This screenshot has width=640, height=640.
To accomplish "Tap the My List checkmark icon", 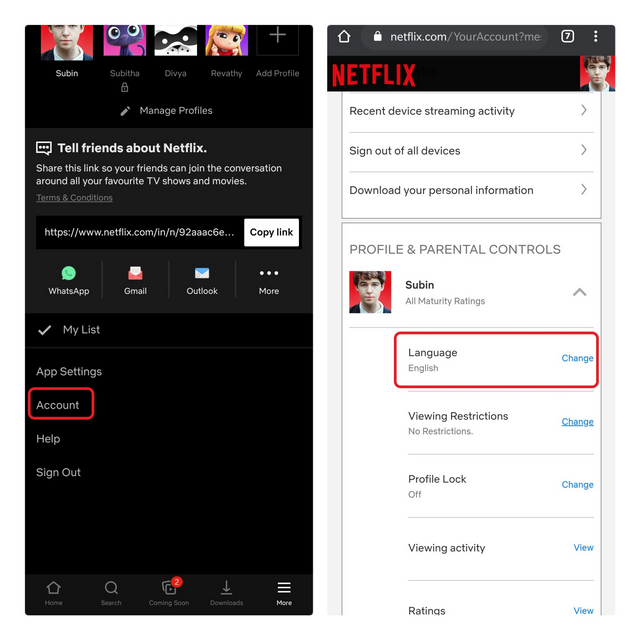I will 44,330.
